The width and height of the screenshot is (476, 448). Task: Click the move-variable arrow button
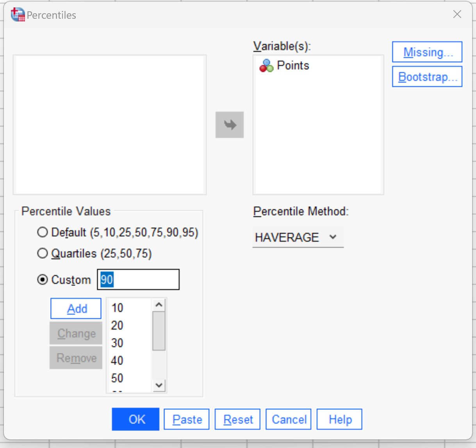(x=230, y=125)
